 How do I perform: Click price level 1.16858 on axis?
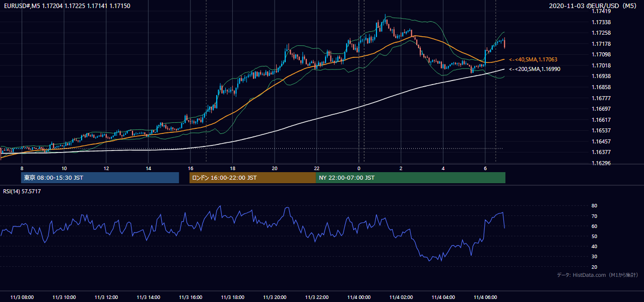click(x=601, y=87)
